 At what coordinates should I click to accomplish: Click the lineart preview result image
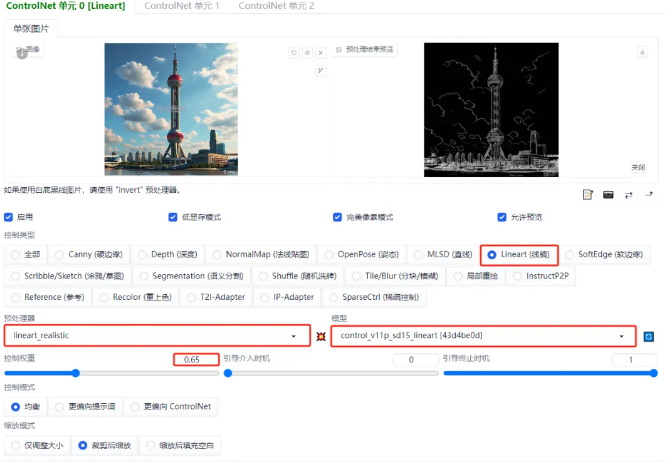pyautogui.click(x=491, y=110)
